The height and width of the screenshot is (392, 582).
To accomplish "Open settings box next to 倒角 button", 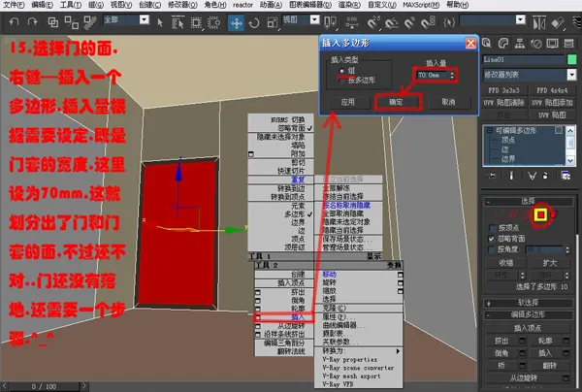I will tap(522, 353).
